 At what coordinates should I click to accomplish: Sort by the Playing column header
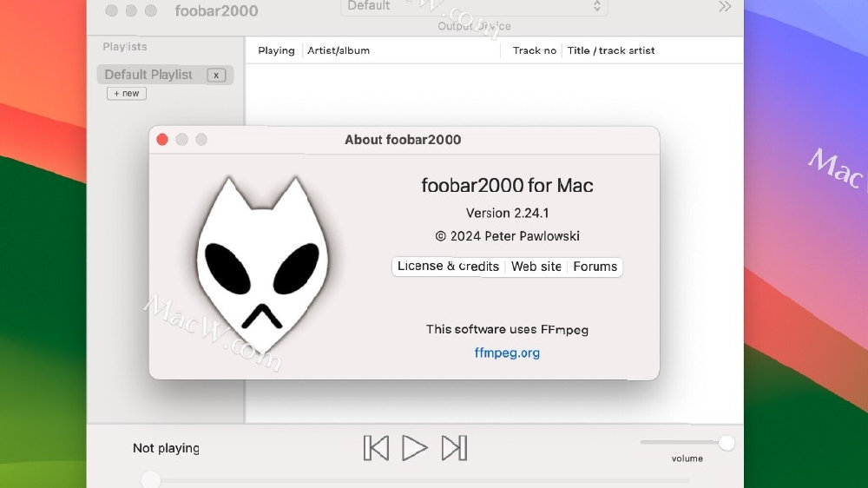tap(276, 50)
